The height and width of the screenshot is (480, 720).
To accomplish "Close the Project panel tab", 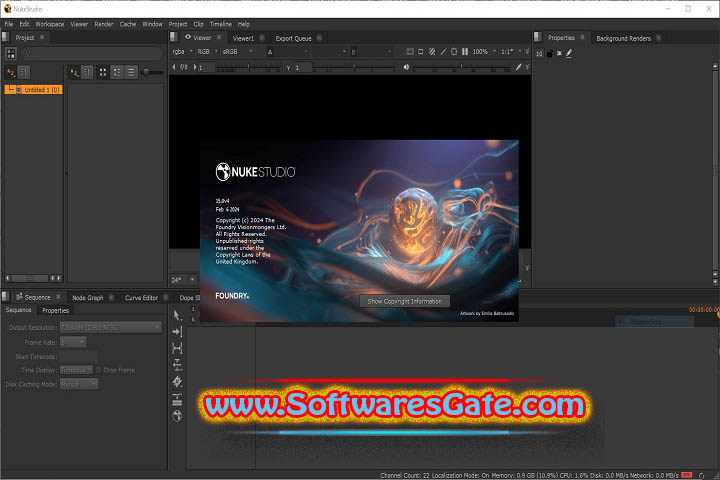I will click(x=42, y=37).
